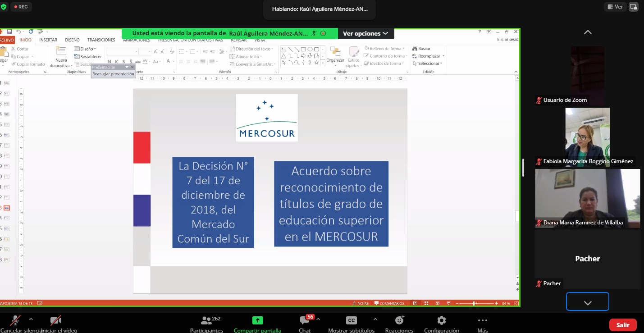
Task: Click the PowerPoint zoom slider handle
Action: 474,303
